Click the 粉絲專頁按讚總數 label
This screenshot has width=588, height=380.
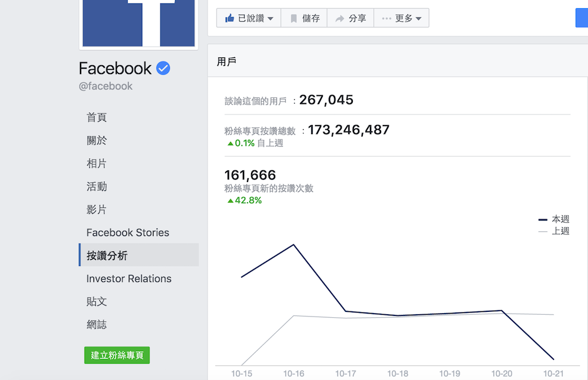pos(260,131)
